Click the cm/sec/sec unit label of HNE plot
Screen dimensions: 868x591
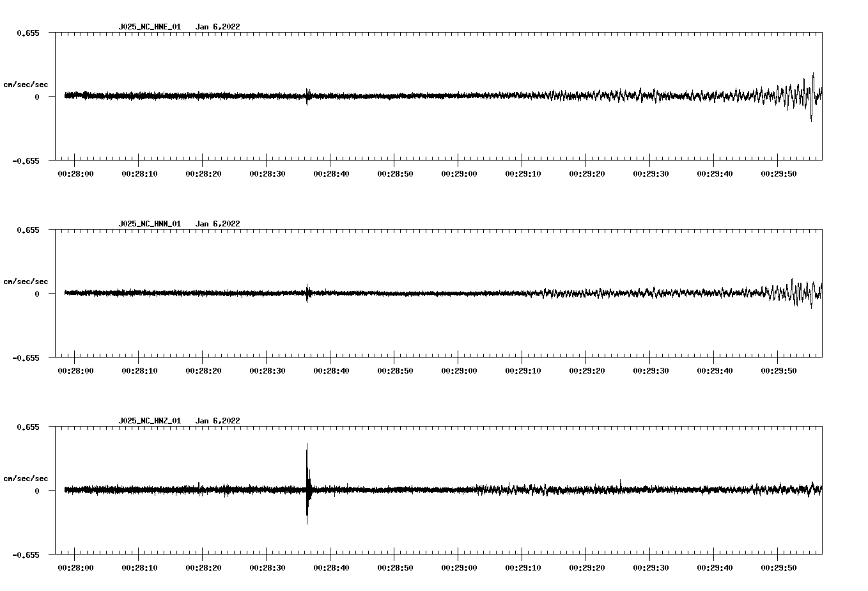[26, 84]
